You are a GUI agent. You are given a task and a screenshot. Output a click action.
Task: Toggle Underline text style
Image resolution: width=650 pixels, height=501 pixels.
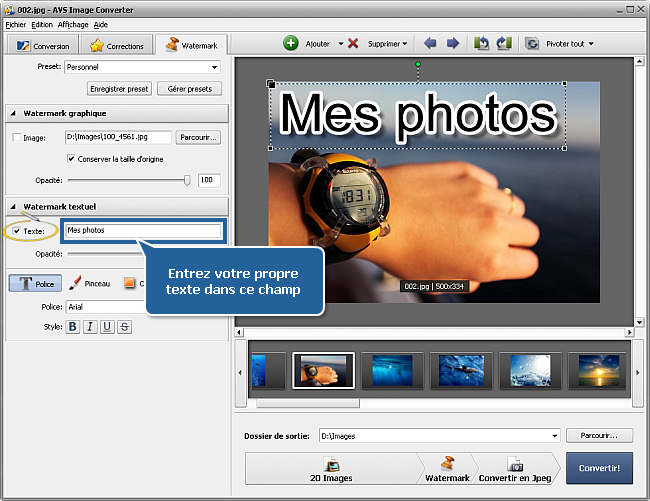click(107, 326)
